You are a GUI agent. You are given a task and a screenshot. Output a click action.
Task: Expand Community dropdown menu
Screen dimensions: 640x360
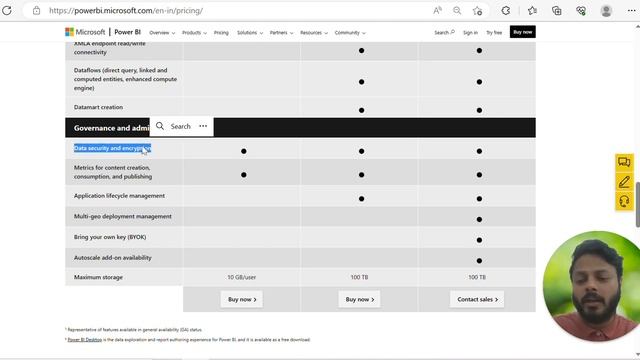(x=350, y=33)
